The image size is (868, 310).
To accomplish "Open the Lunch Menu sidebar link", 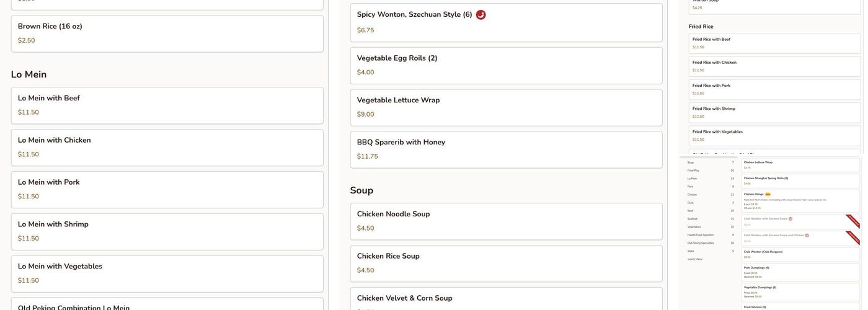I will point(695,259).
